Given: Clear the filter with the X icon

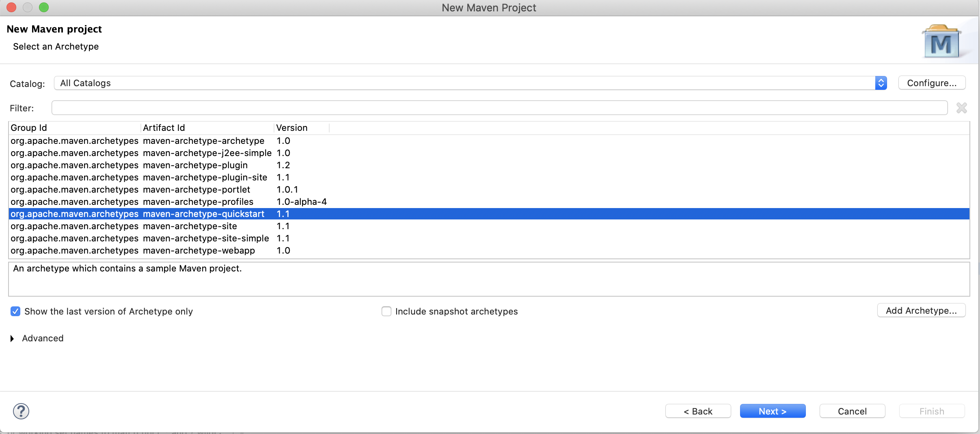Looking at the screenshot, I should tap(961, 108).
